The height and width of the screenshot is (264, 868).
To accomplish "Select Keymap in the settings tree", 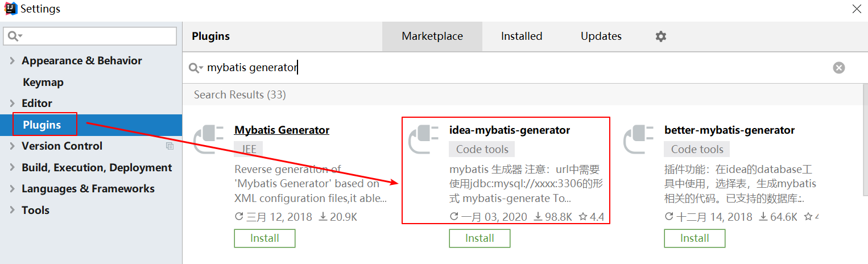I will coord(43,82).
